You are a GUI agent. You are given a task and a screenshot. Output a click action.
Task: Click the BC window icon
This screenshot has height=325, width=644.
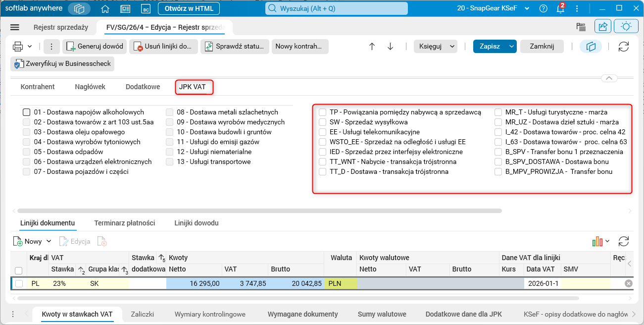pyautogui.click(x=146, y=8)
